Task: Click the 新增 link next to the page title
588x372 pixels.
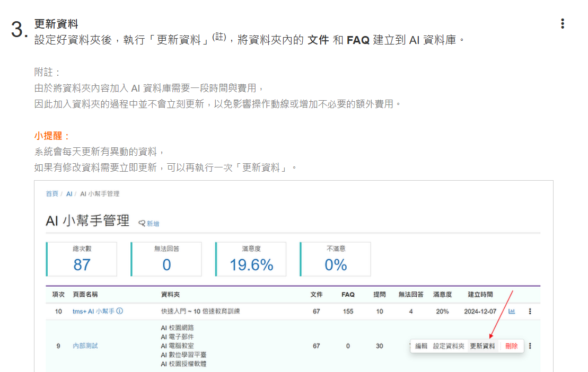Action: click(149, 224)
